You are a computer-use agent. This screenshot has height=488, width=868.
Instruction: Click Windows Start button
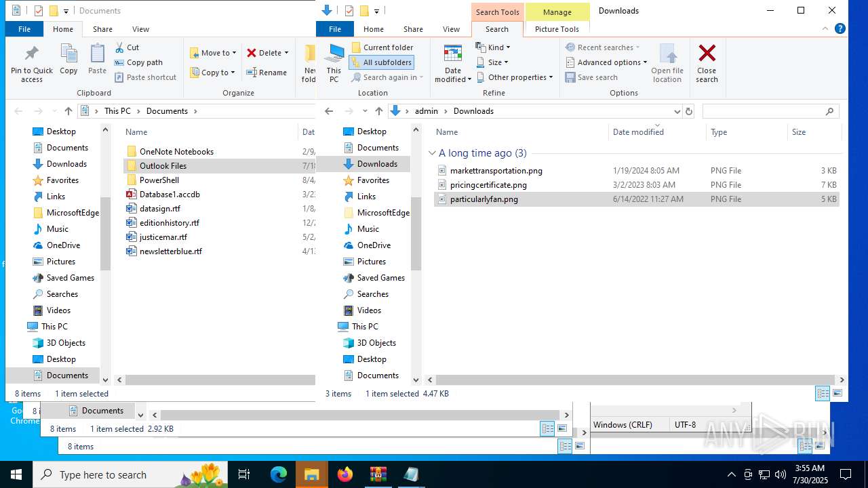16,474
